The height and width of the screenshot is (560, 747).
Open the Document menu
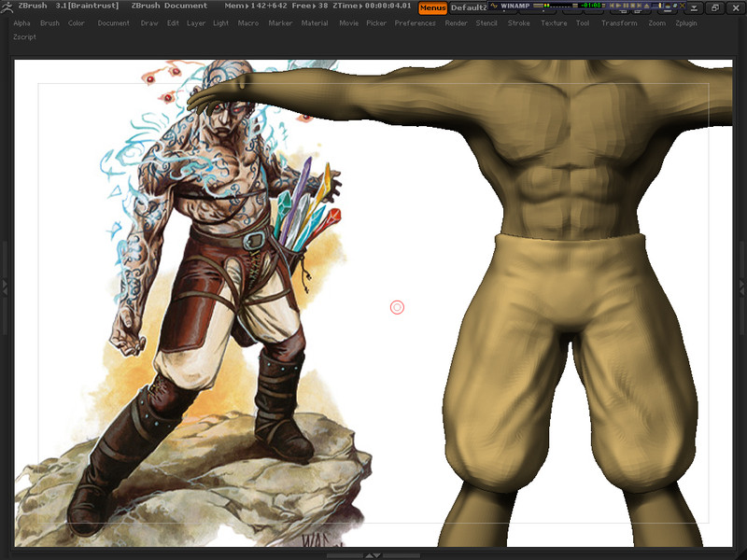click(113, 22)
